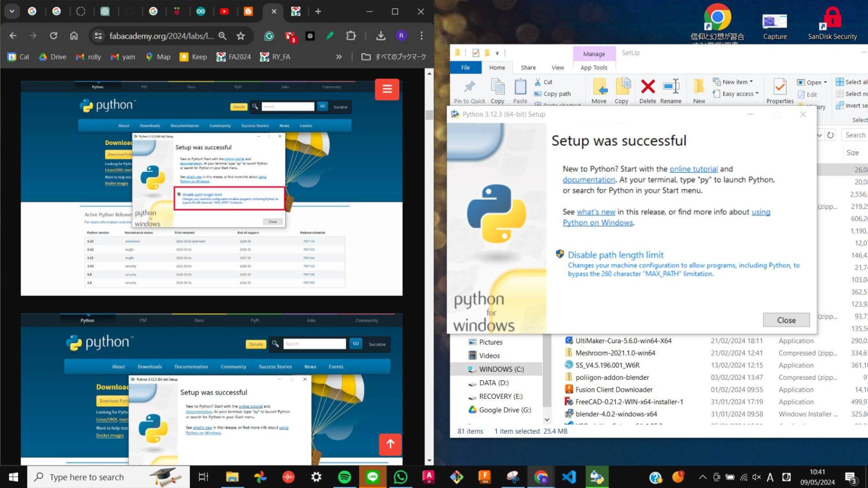Bookmark this page with the star
This screenshot has width=868, height=488.
(x=241, y=36)
